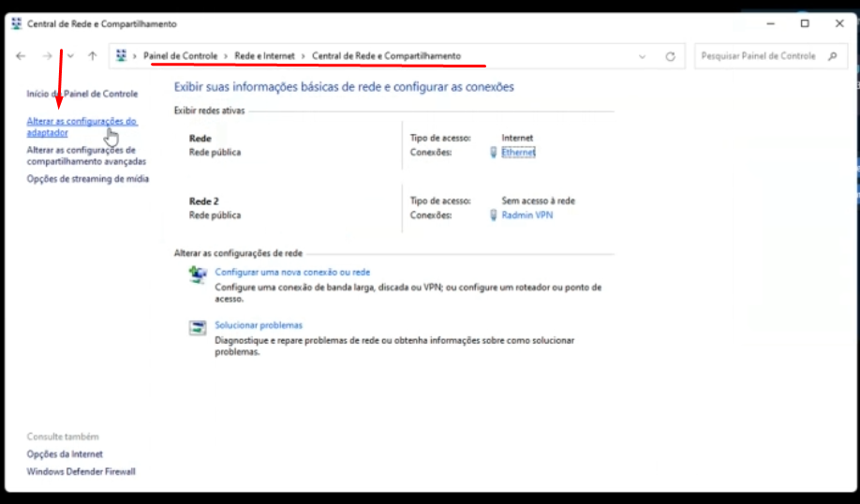Click the up one level arrow
Viewport: 860px width, 504px height.
(x=92, y=56)
